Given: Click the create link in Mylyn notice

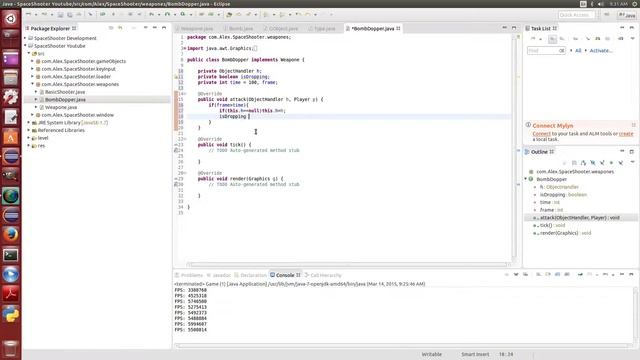Looking at the screenshot, I should point(626,133).
